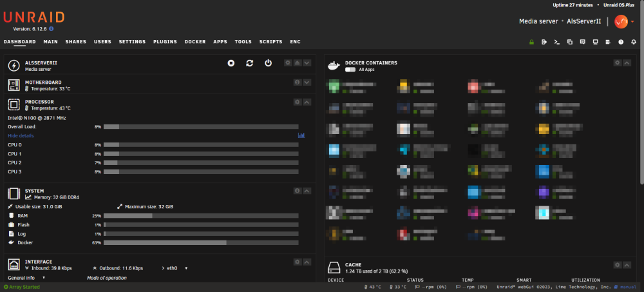Click the Inbound: 39.8 Kbps value
Screen dimensions: 644x292
[x=52, y=268]
